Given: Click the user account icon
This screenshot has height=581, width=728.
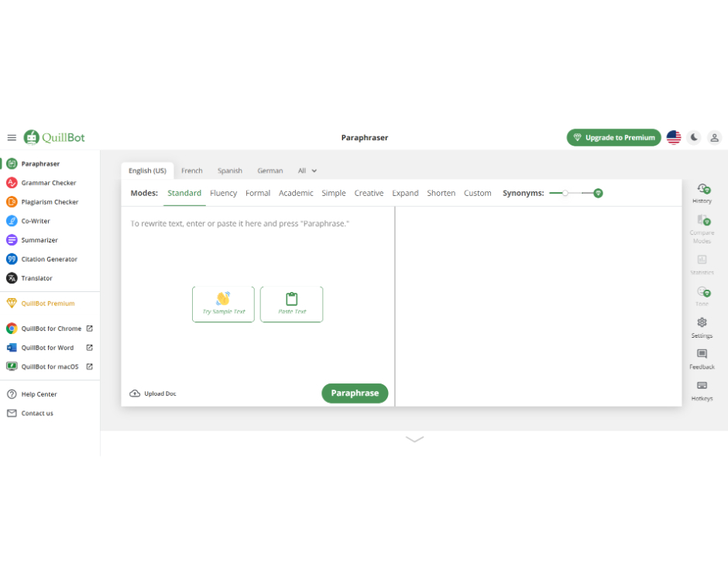Looking at the screenshot, I should coord(715,137).
